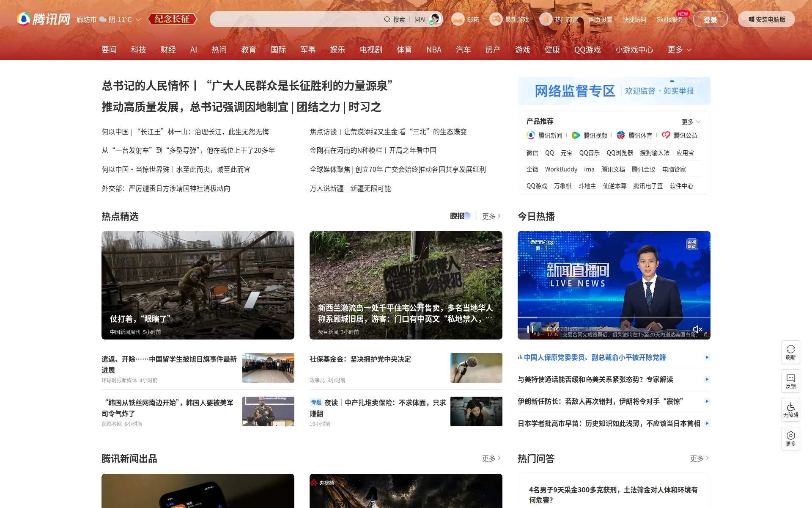
Task: Click the search magnifier icon
Action: (387, 19)
